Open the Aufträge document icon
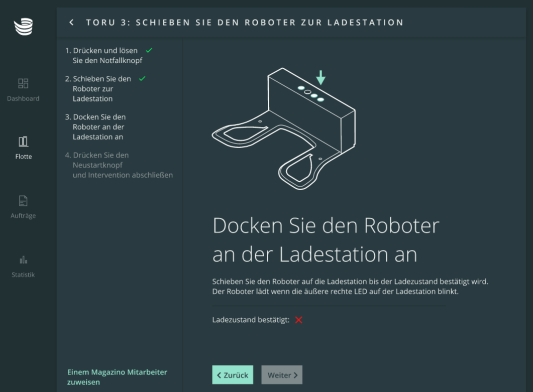The image size is (533, 392). [x=23, y=201]
